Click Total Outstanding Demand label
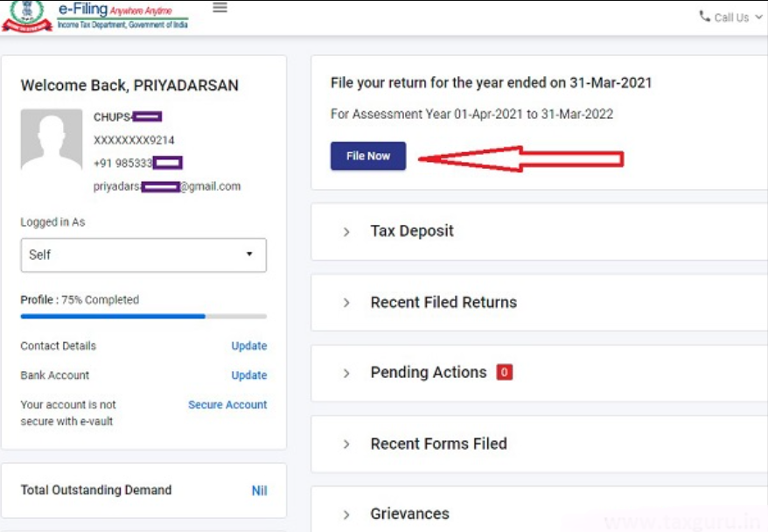Image resolution: width=768 pixels, height=532 pixels. pos(96,490)
